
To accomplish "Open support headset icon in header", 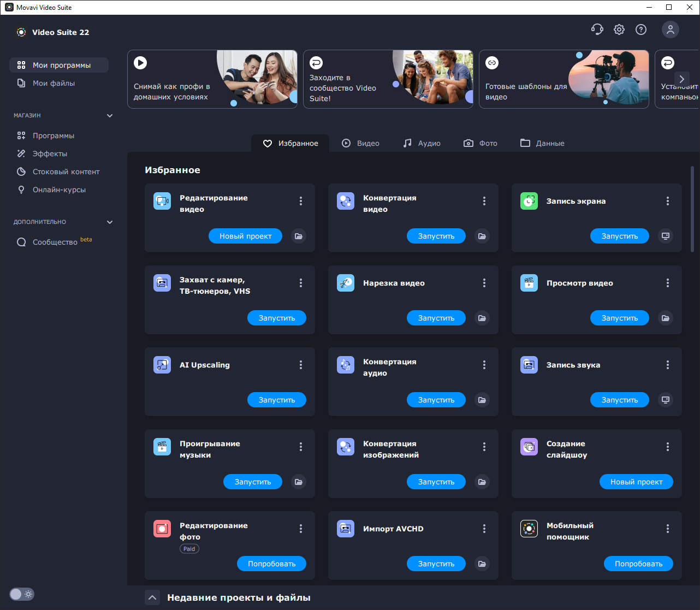I will click(597, 29).
